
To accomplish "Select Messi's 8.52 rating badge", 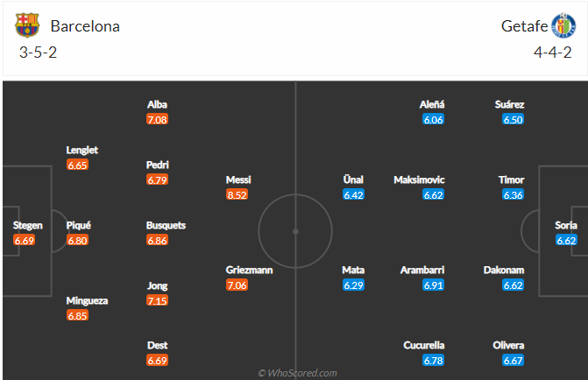I will coord(237,195).
